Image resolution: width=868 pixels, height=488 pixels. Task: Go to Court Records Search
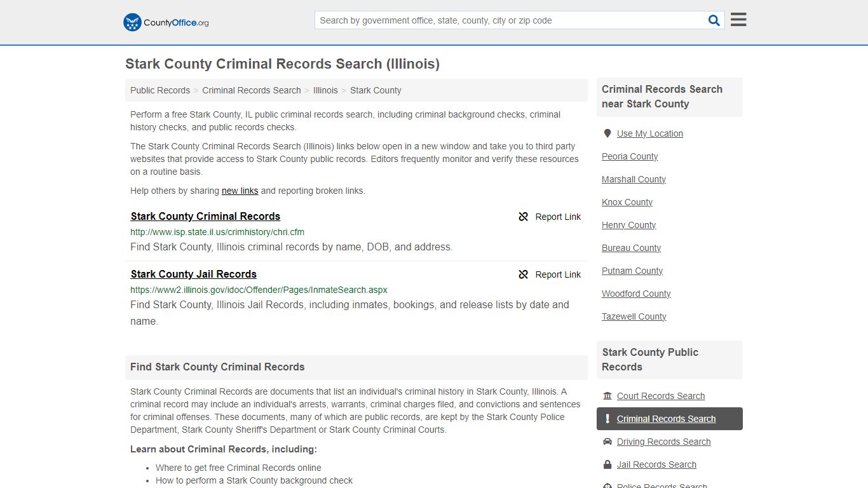[661, 396]
